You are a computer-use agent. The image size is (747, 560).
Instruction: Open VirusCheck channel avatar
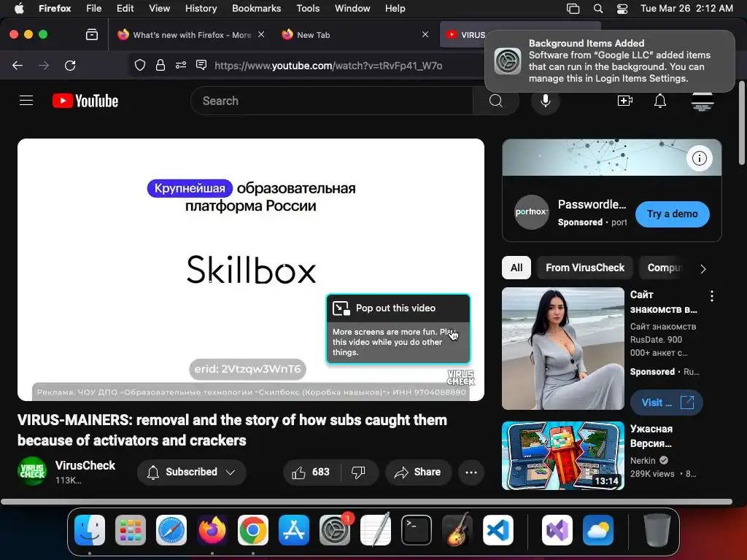point(32,472)
